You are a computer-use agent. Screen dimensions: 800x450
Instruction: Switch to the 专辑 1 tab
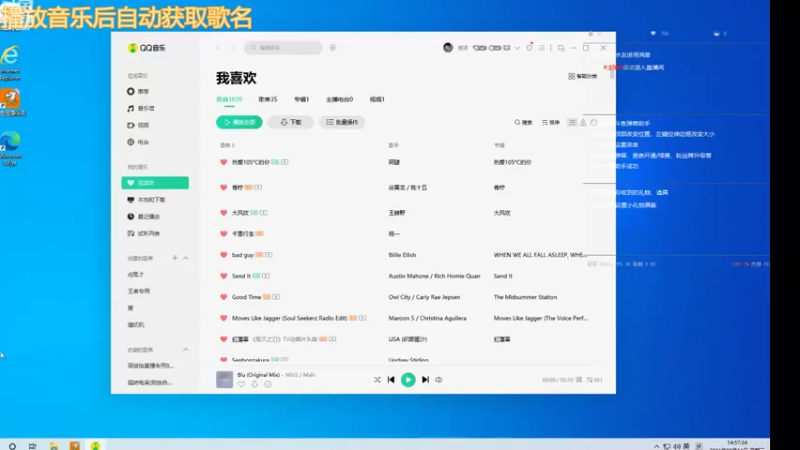(302, 99)
